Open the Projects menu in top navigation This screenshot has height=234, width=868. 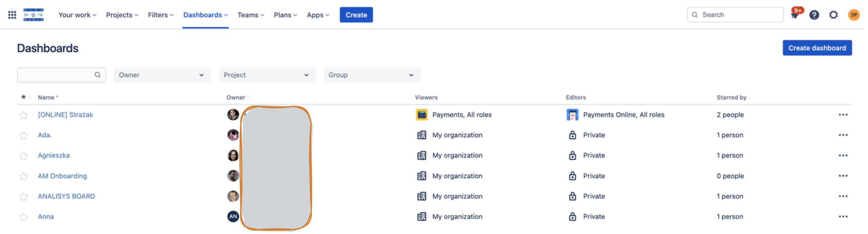(x=122, y=15)
